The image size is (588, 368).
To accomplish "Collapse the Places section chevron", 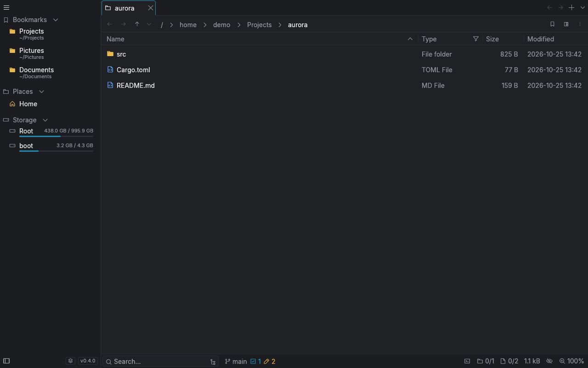I will point(41,92).
